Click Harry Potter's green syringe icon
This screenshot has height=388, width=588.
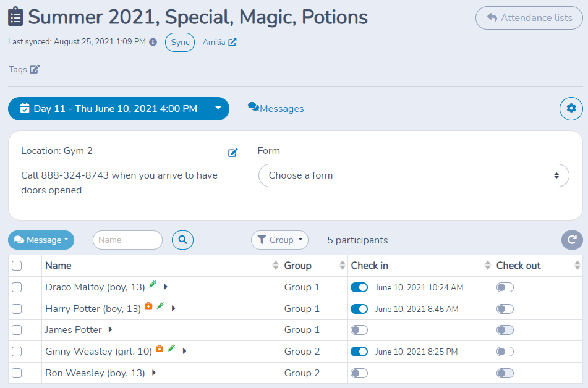161,306
